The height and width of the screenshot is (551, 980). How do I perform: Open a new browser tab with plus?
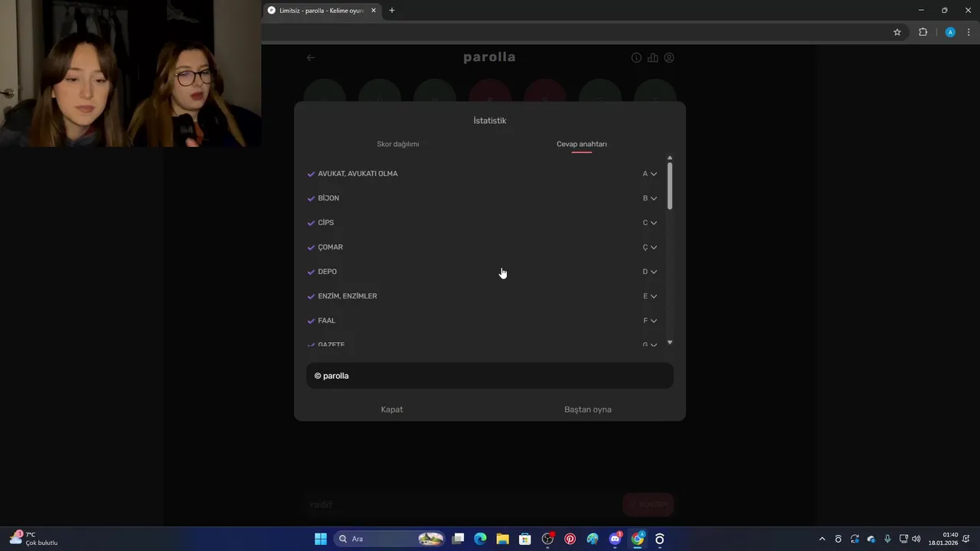392,11
